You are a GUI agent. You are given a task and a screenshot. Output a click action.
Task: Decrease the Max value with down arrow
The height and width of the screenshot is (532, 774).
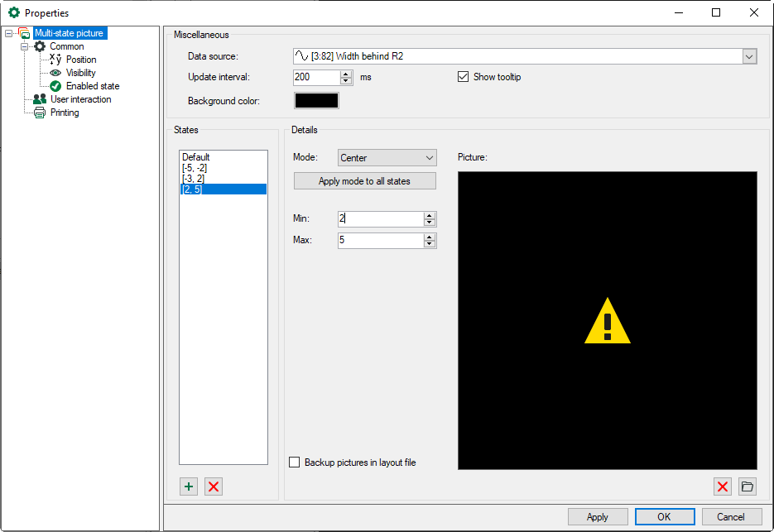click(x=430, y=244)
